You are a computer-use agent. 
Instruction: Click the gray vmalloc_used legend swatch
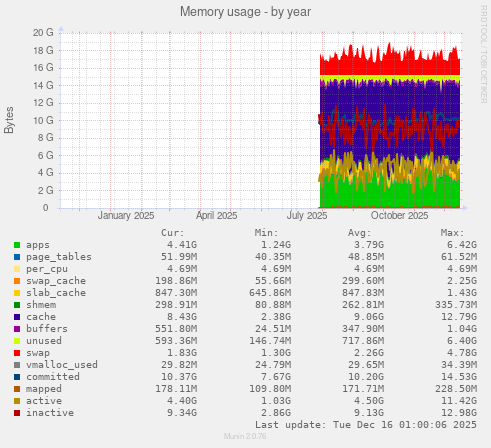[x=17, y=365]
